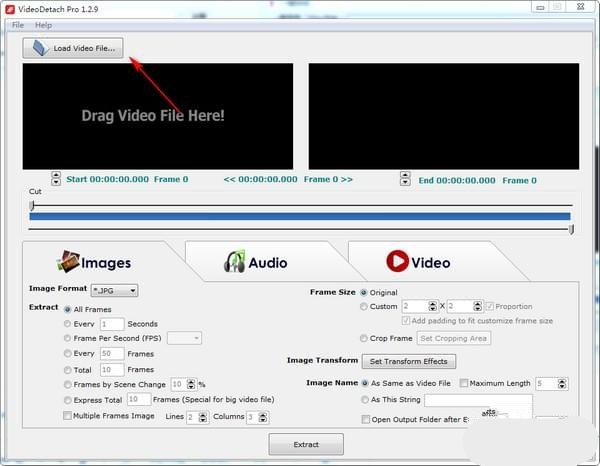Viewport: 600px width, 466px height.
Task: Toggle Add padding to fit checkbox
Action: 406,321
